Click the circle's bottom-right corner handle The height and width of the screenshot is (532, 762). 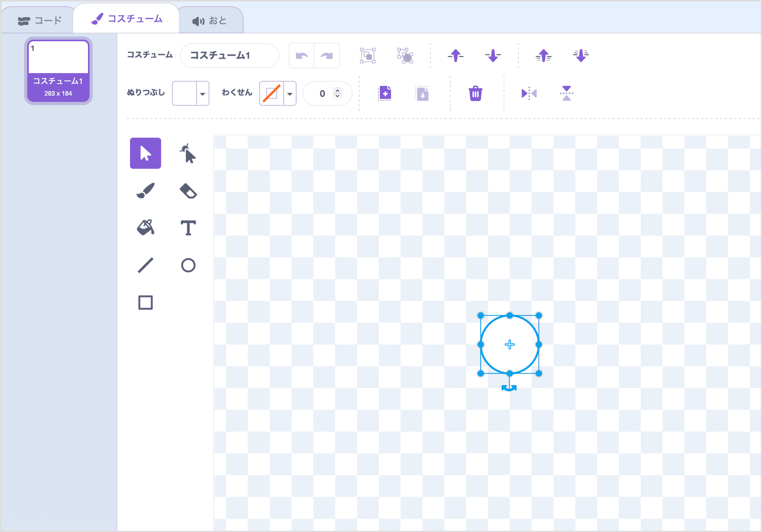pos(539,373)
